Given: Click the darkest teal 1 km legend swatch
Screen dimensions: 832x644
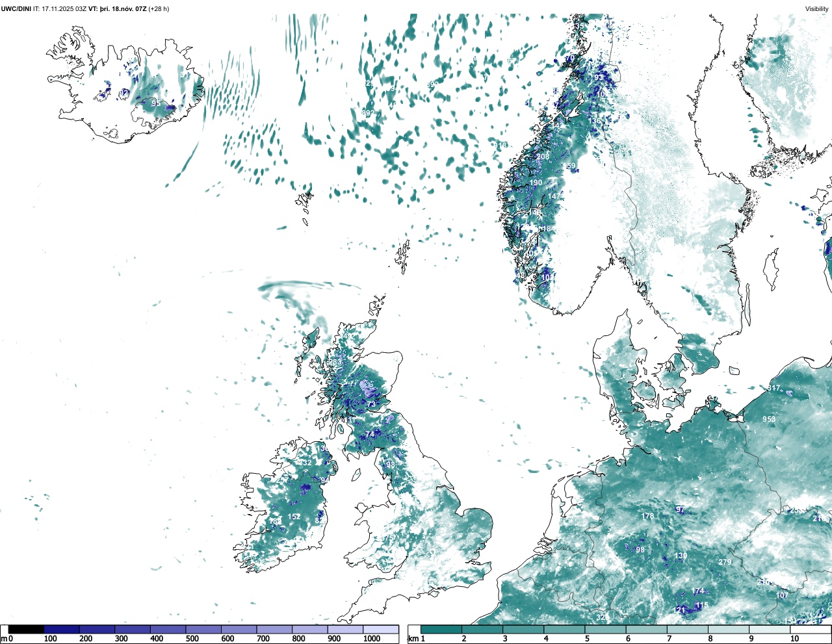Looking at the screenshot, I should click(x=441, y=629).
